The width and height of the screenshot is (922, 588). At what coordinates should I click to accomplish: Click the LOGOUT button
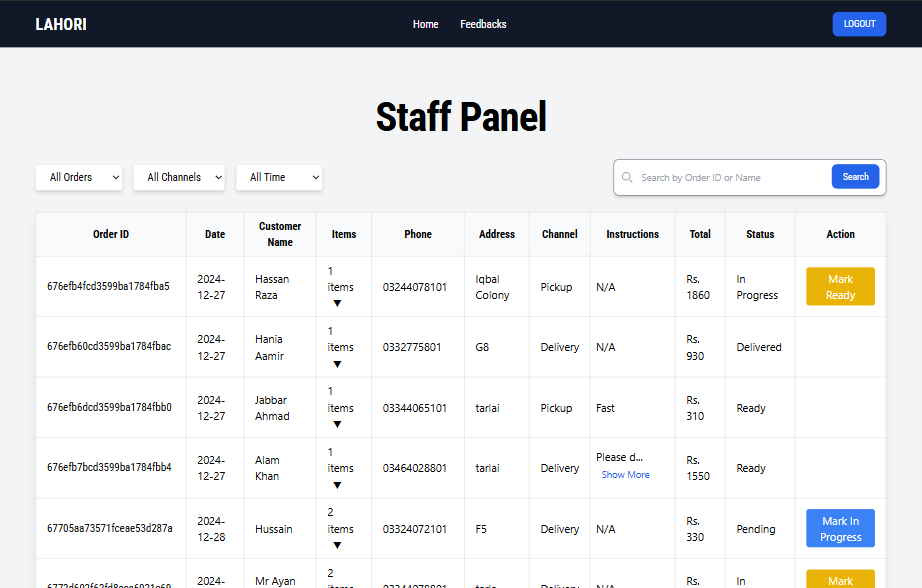pos(859,24)
